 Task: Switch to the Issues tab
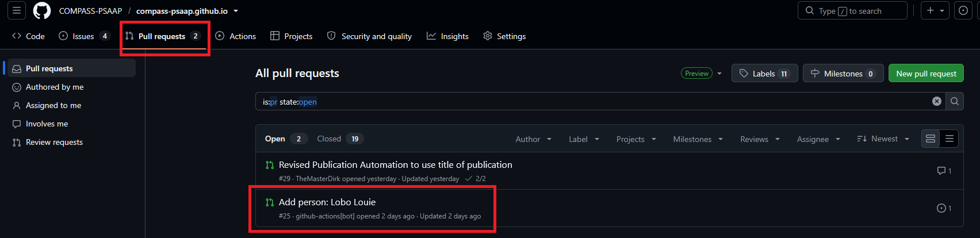click(x=84, y=36)
